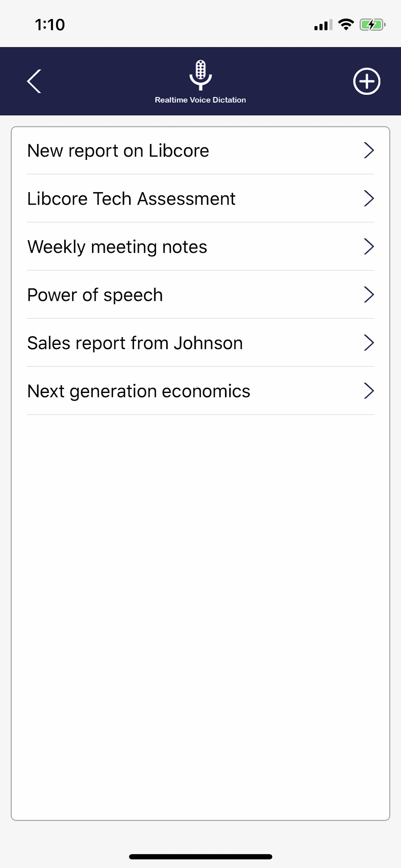Tap the back arrow icon
Screen dimensions: 401x868
pos(34,81)
